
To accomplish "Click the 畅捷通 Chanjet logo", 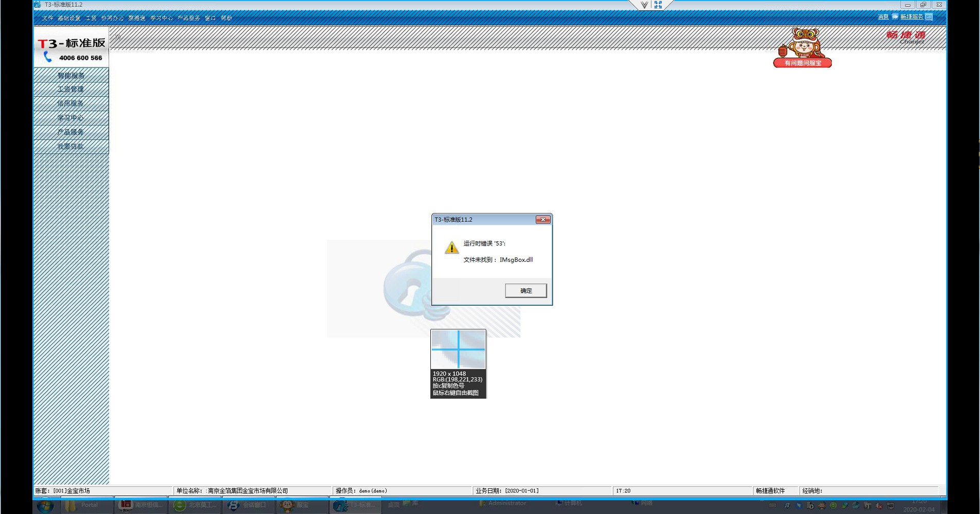I will pos(906,37).
